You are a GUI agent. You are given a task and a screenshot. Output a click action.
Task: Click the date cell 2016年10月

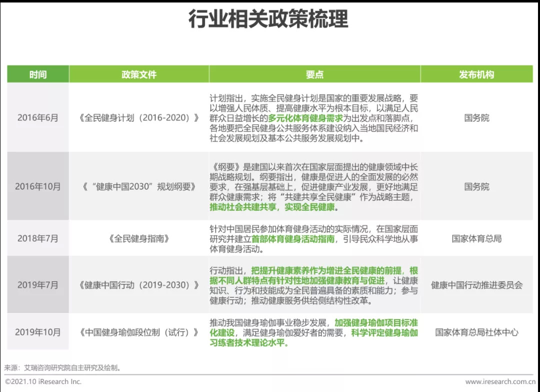[38, 187]
